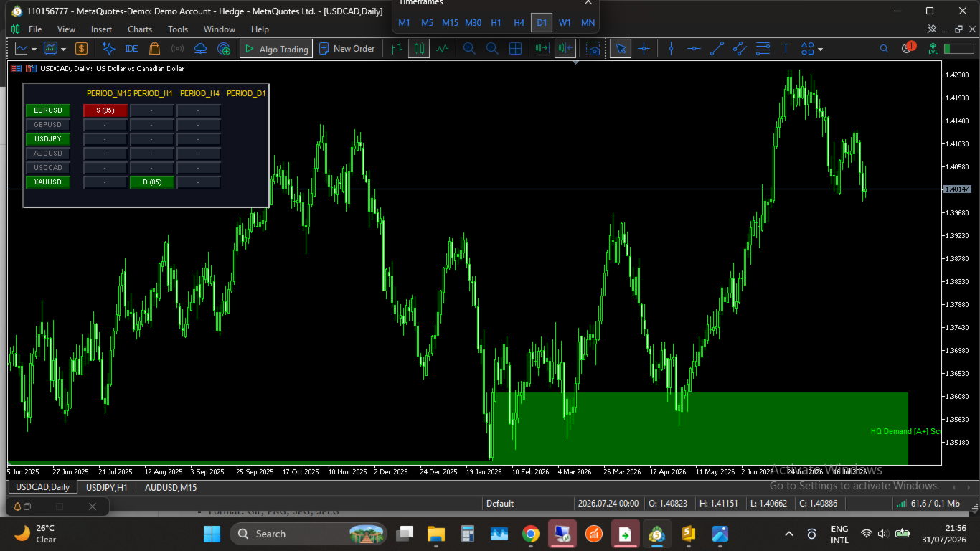Switch timeframe to M15
This screenshot has width=980, height=551.
[450, 23]
